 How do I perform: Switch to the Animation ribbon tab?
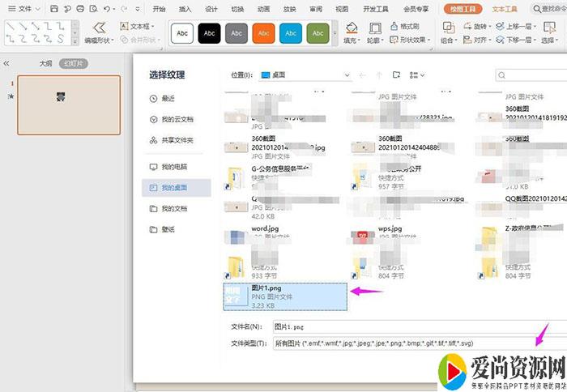tap(263, 9)
